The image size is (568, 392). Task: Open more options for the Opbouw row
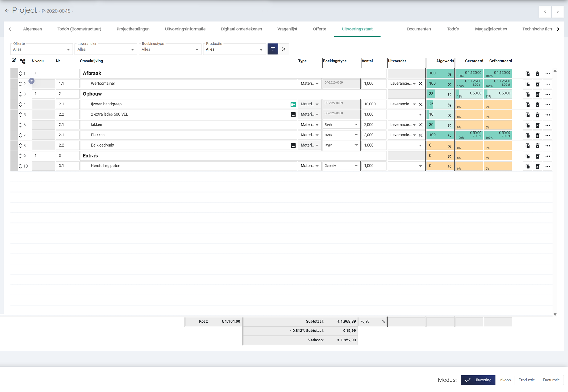tap(548, 94)
